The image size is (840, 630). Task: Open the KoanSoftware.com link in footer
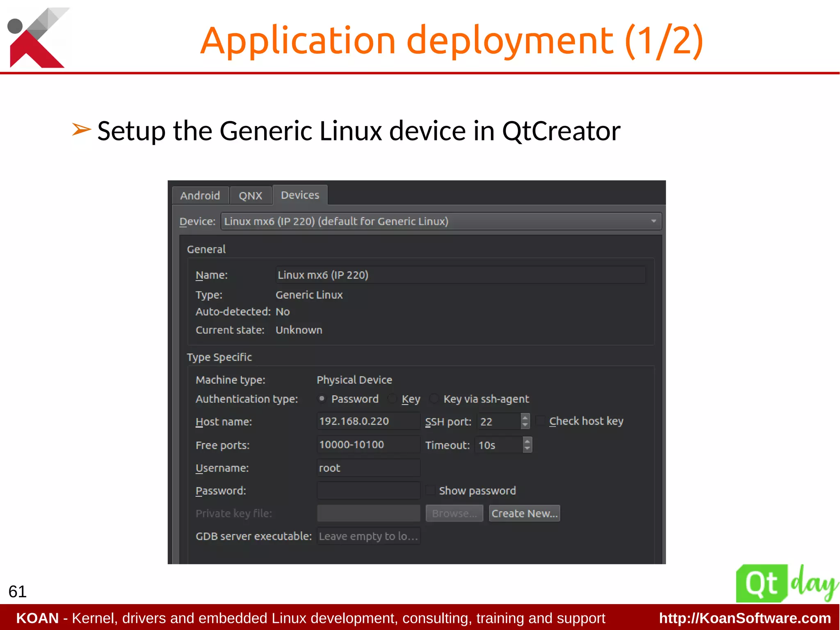745,618
